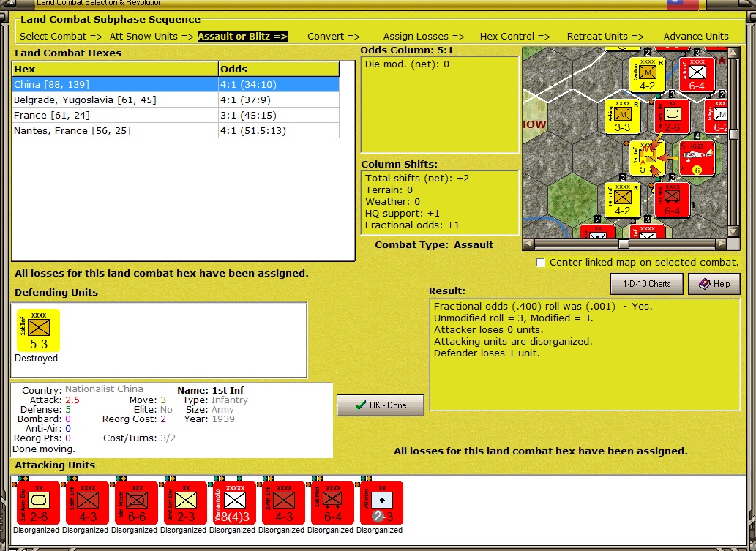Click the Hex Control subphase
This screenshot has width=756, height=551.
click(515, 36)
